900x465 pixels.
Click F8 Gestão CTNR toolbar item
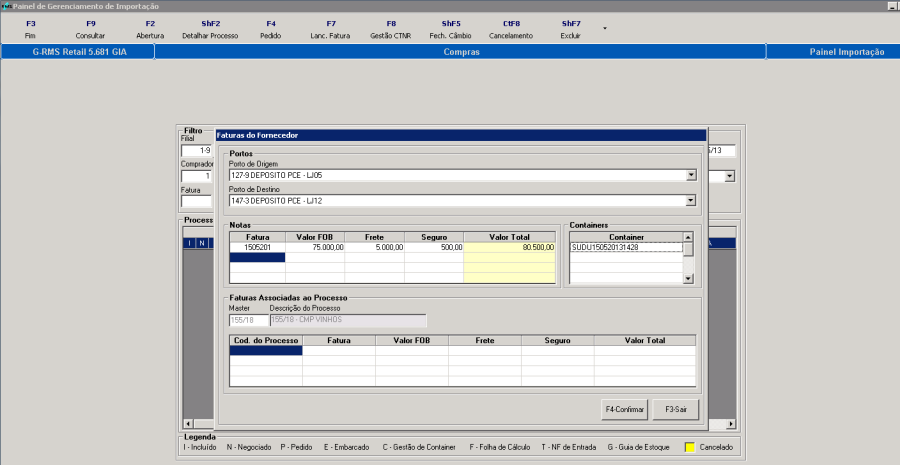coord(391,29)
